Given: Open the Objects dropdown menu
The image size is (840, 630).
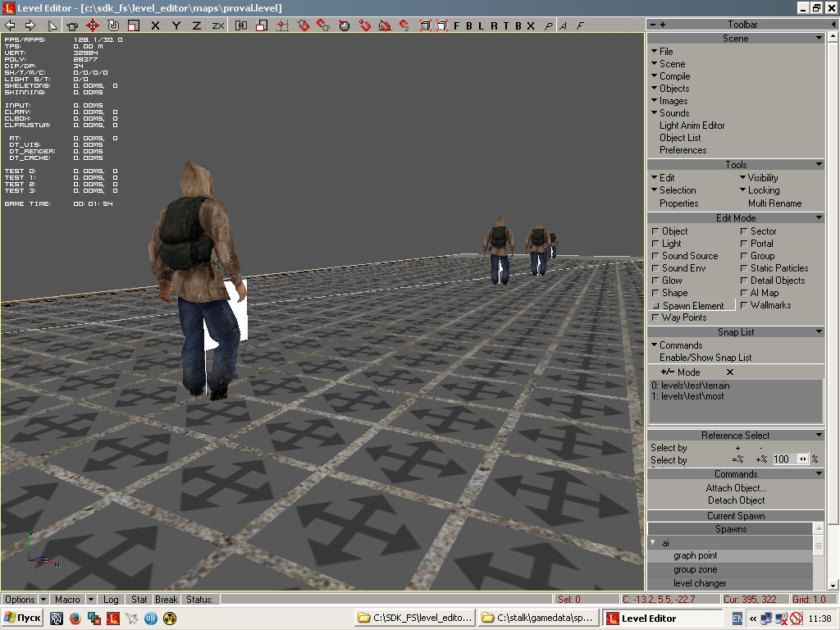Looking at the screenshot, I should point(670,89).
